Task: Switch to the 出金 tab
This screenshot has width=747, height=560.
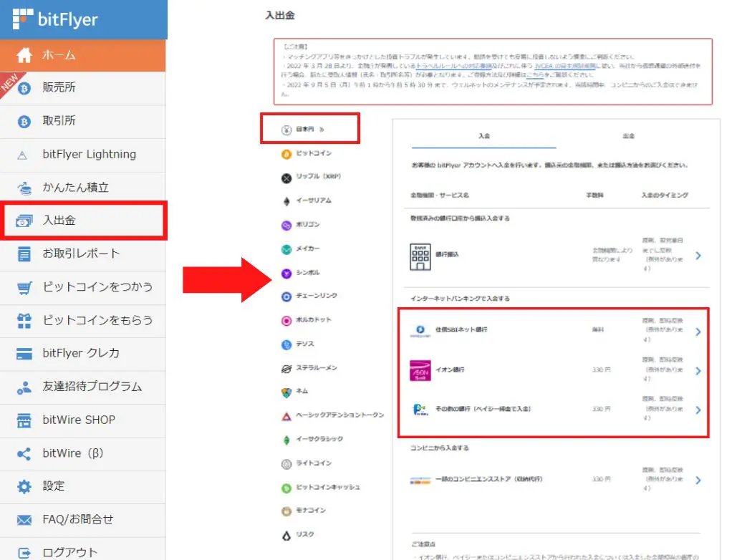Action: 628,136
